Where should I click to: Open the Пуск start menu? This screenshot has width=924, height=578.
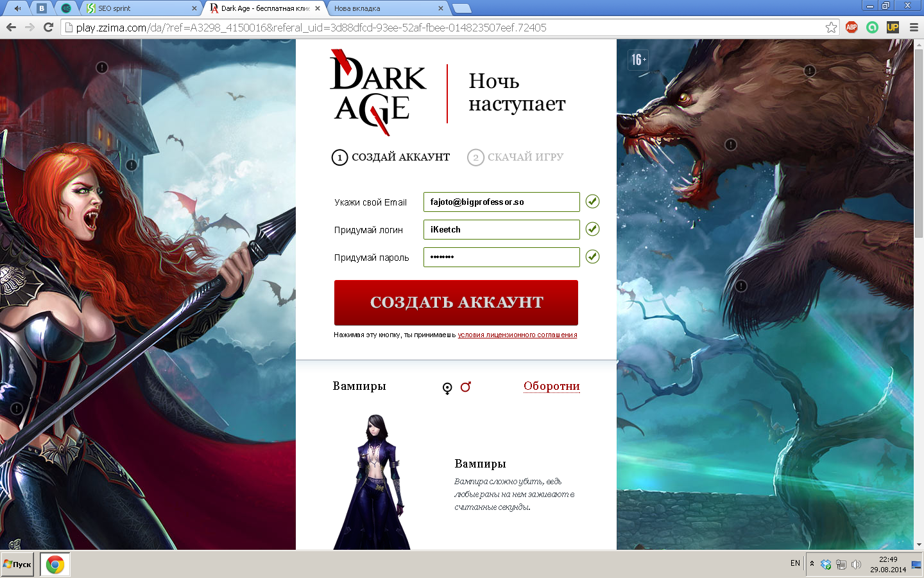click(x=17, y=565)
